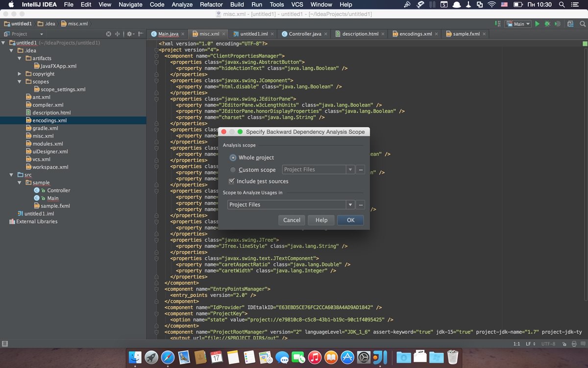
Task: Run the Main application with green Run icon
Action: [x=537, y=23]
